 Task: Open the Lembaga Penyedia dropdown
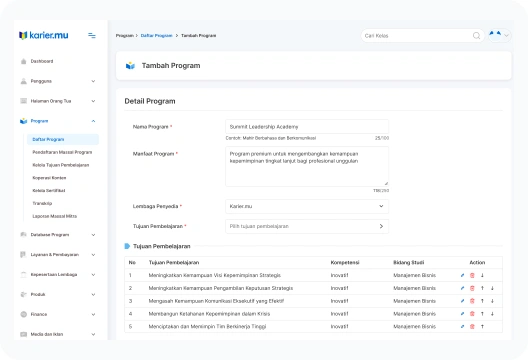click(307, 206)
